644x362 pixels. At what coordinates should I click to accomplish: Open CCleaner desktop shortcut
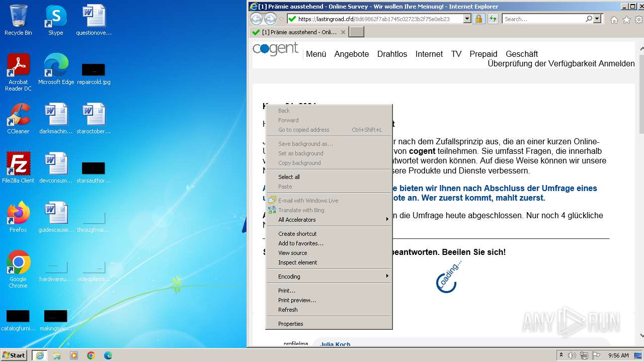click(18, 119)
